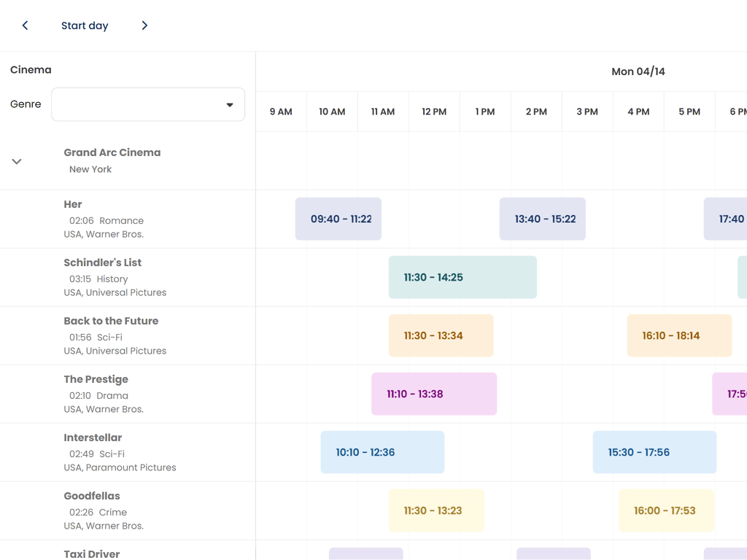Open the Genre dropdown arrow

point(230,105)
